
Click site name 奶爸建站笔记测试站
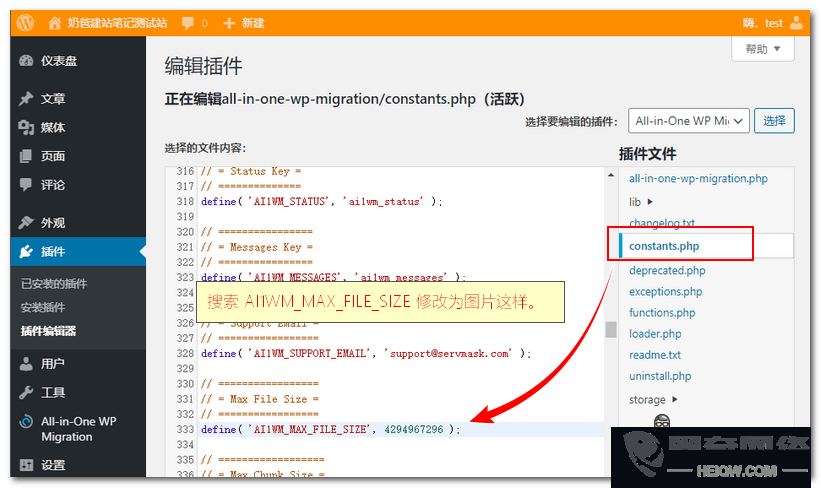pyautogui.click(x=117, y=23)
